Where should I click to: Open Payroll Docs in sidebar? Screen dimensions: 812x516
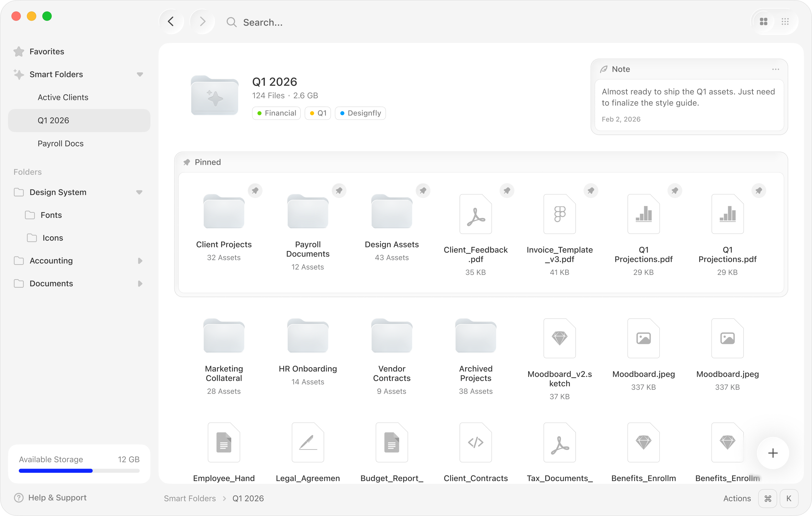pyautogui.click(x=61, y=144)
